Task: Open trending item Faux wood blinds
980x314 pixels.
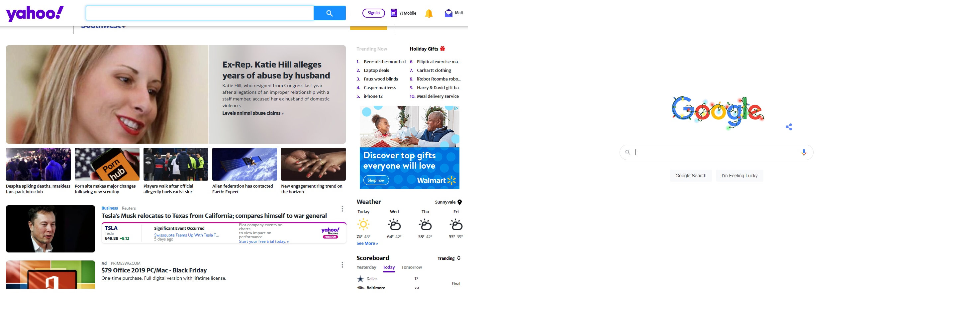Action: (381, 79)
